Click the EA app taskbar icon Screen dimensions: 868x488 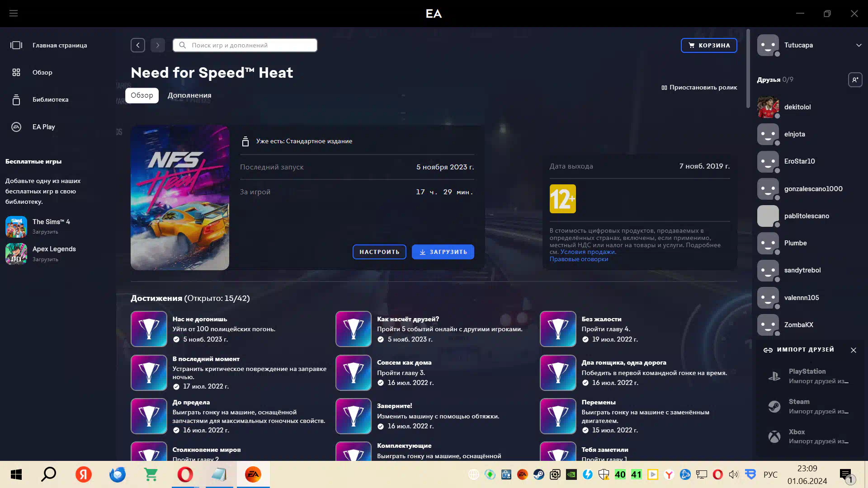(253, 474)
